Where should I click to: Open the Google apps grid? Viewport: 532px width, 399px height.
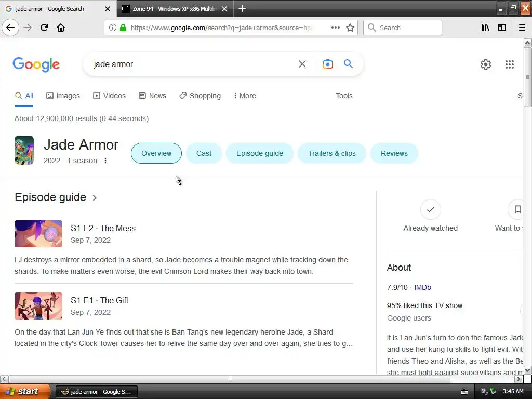click(509, 64)
